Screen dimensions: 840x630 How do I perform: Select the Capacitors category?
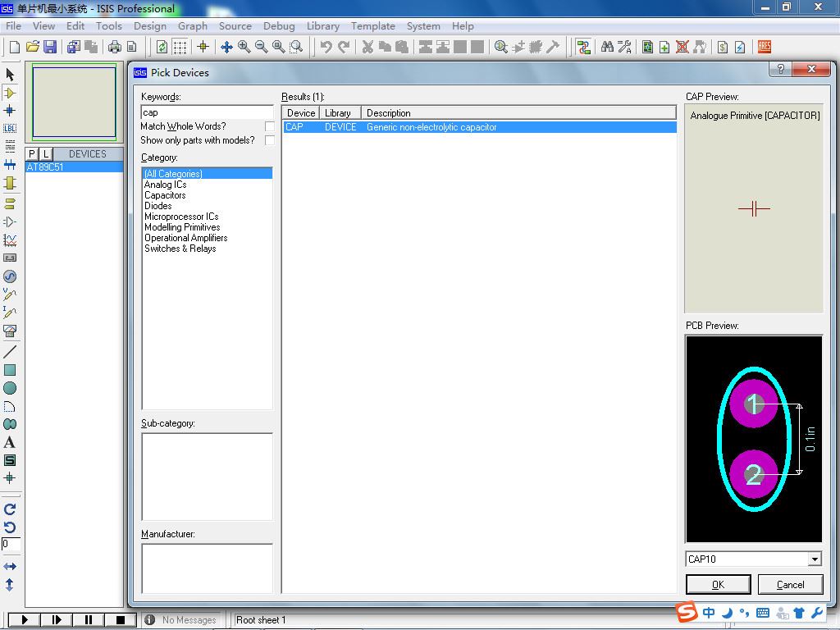coord(165,195)
